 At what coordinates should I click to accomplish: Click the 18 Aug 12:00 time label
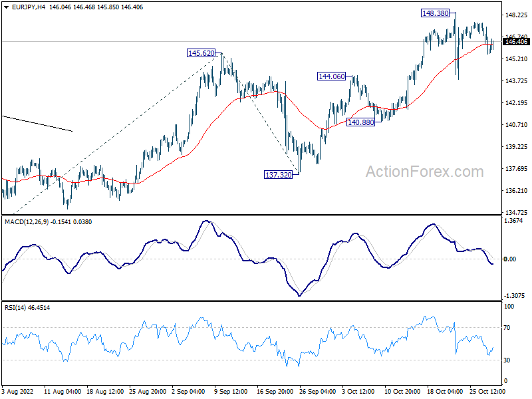[105, 392]
